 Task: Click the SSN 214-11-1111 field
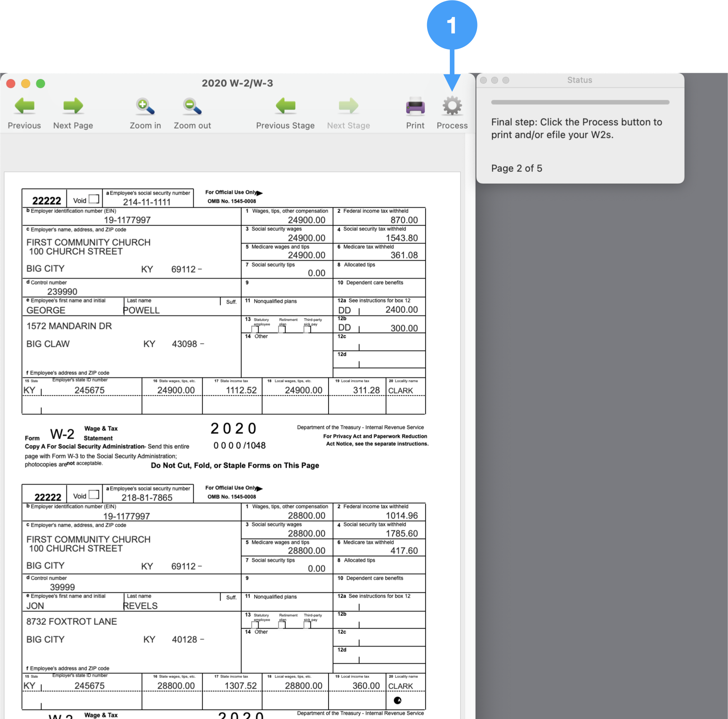point(147,202)
